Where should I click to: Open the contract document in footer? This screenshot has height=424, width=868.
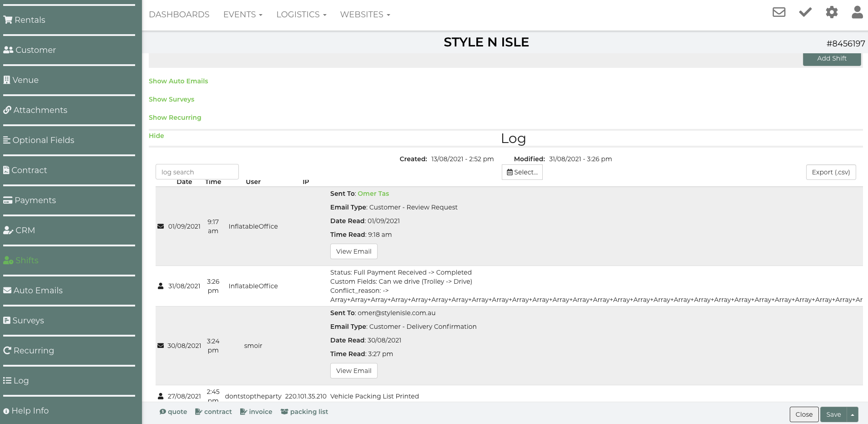213,412
